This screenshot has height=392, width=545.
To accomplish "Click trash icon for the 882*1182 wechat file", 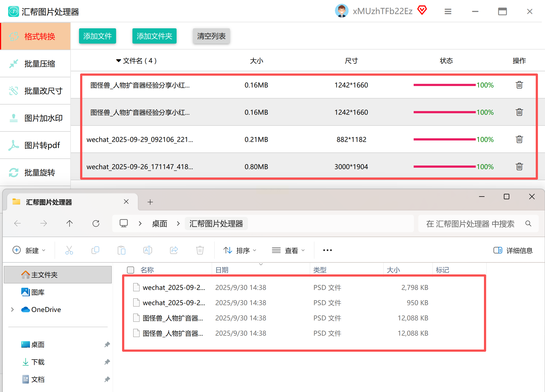I will [519, 139].
